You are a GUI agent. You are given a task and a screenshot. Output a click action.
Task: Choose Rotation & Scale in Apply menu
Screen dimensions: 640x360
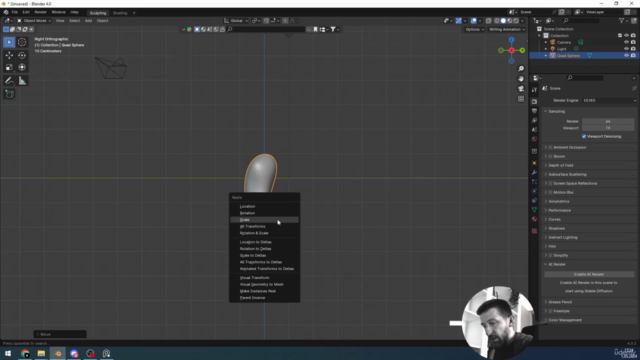pyautogui.click(x=264, y=233)
